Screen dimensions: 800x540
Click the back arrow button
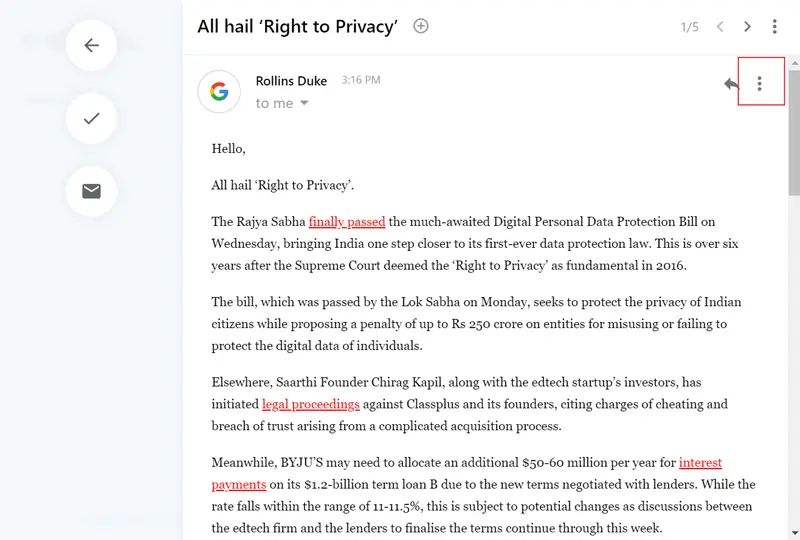click(91, 45)
